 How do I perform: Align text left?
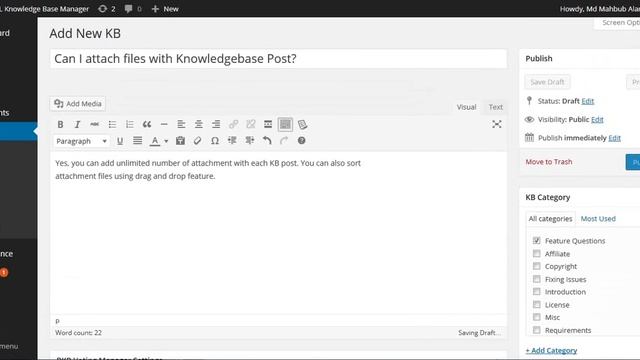tap(181, 124)
